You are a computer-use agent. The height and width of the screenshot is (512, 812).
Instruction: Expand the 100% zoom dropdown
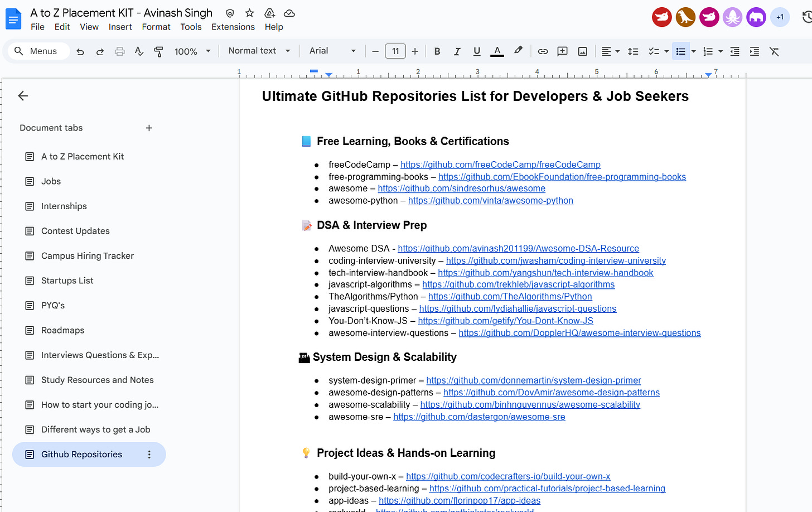click(192, 51)
